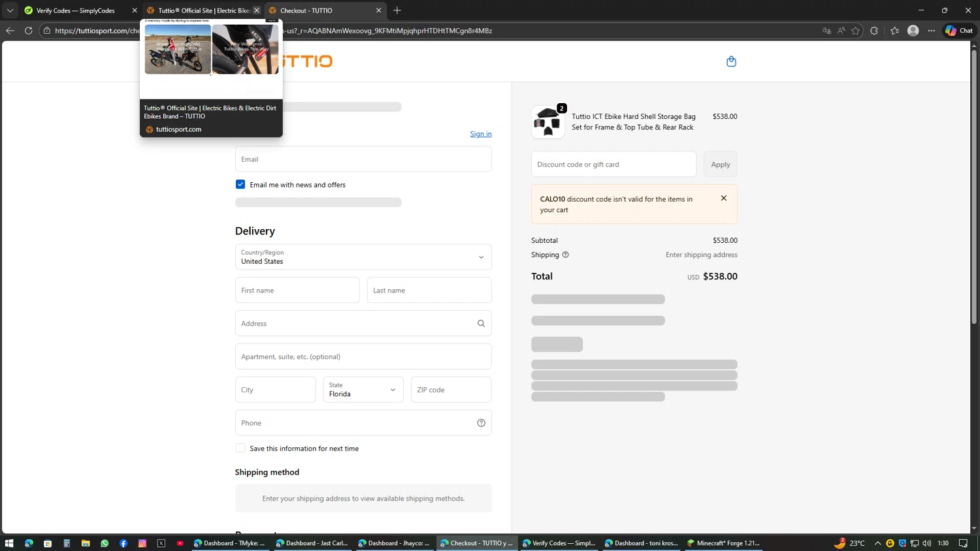Open WhatsApp from the taskbar
980x551 pixels.
click(105, 543)
